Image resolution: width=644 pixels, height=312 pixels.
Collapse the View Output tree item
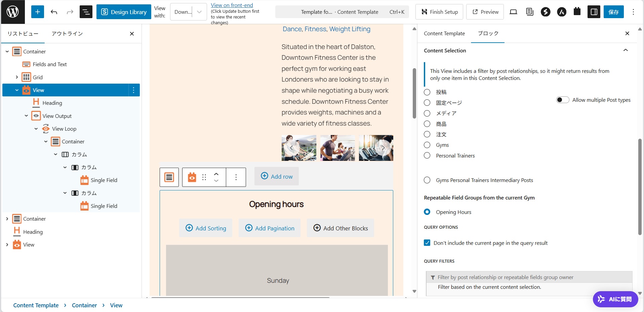coord(26,116)
